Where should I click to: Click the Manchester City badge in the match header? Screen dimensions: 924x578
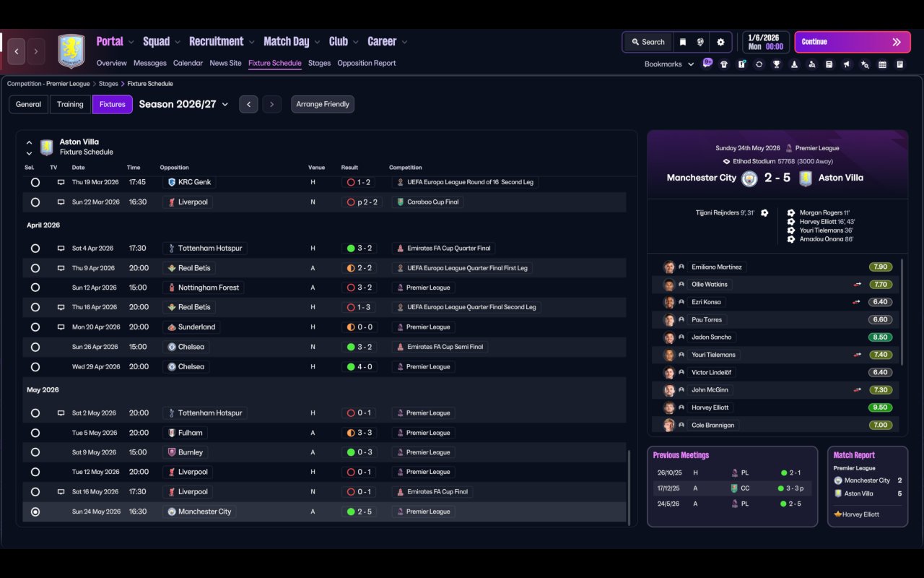tap(749, 178)
